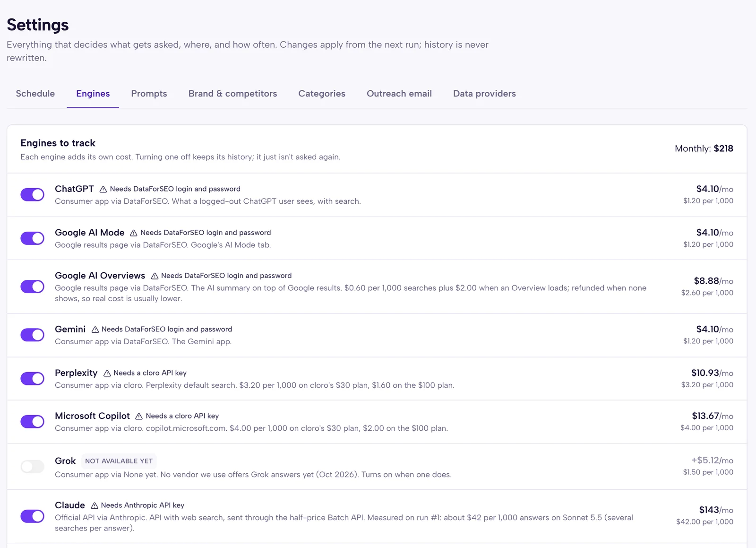
Task: Turn off the Microsoft Copilot toggle
Action: pyautogui.click(x=32, y=421)
